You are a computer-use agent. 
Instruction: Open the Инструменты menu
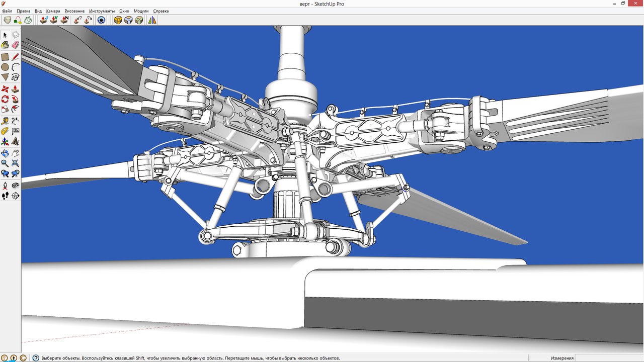tap(102, 11)
